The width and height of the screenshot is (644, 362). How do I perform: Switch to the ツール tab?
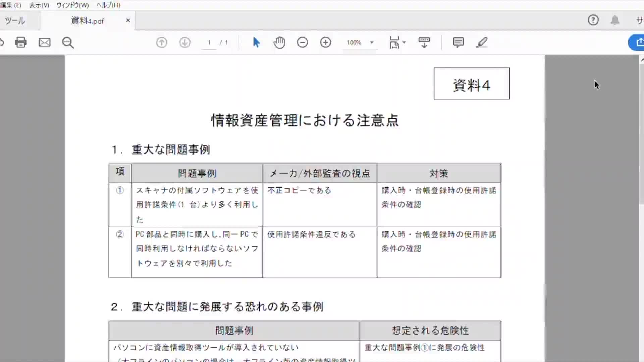[15, 21]
